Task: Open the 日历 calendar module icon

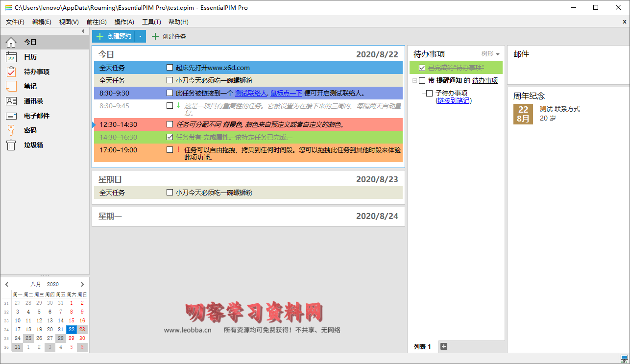Action: 11,57
